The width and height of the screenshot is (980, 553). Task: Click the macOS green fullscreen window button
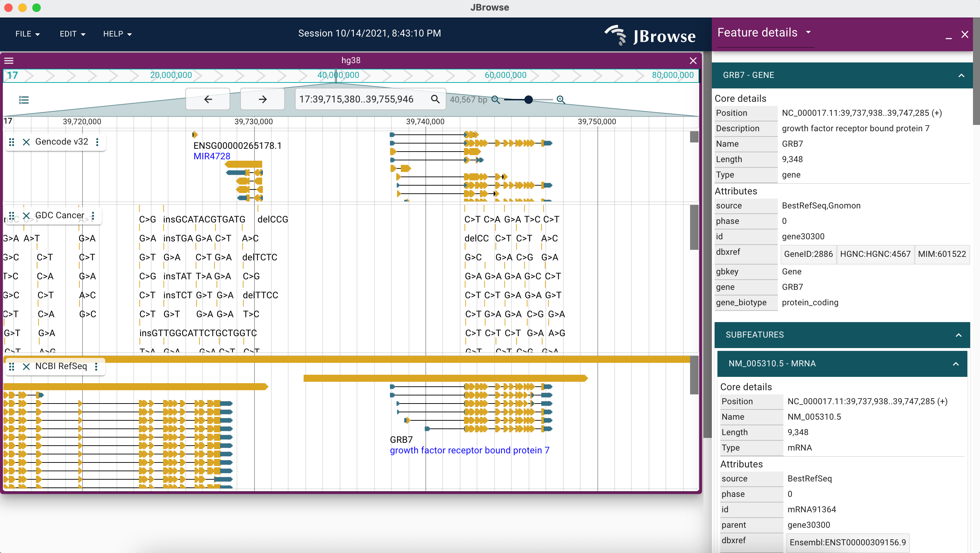pyautogui.click(x=37, y=8)
